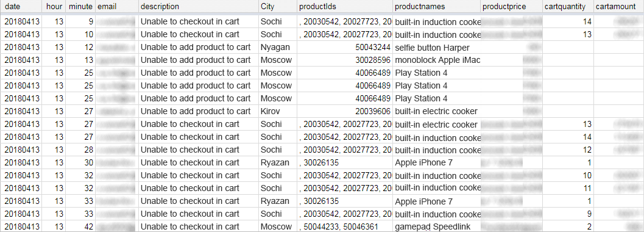Click minute cell in the iMac row
Screen dimensions: 644x232
(80, 60)
